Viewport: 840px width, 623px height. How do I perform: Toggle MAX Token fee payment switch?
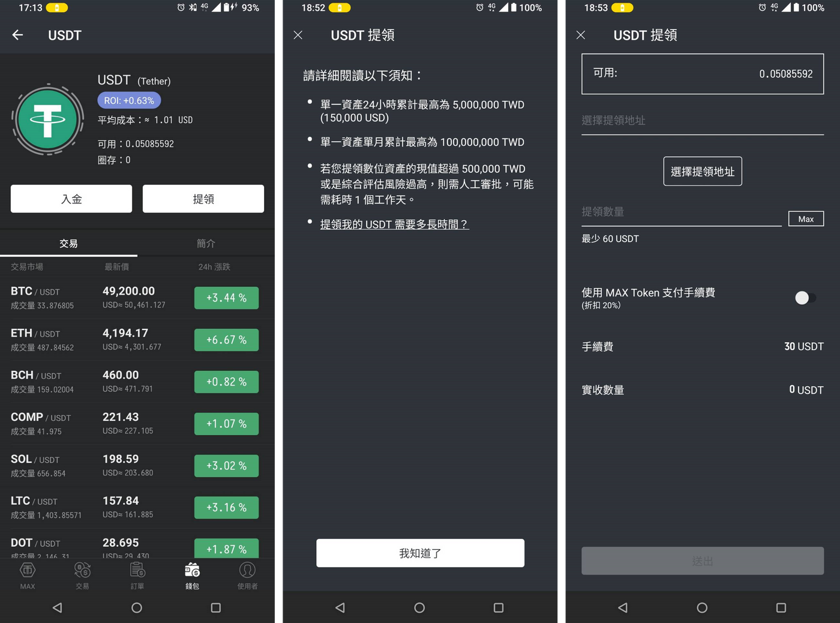[805, 298]
